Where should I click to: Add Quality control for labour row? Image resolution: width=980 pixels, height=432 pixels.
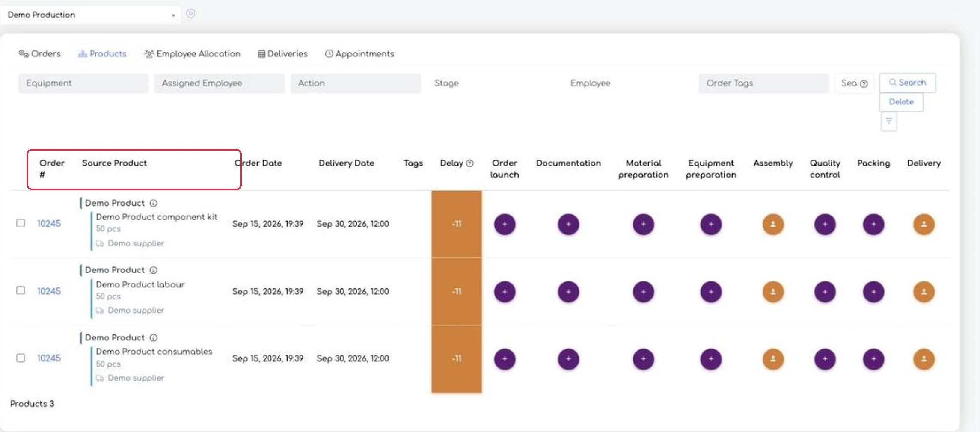[x=825, y=292]
